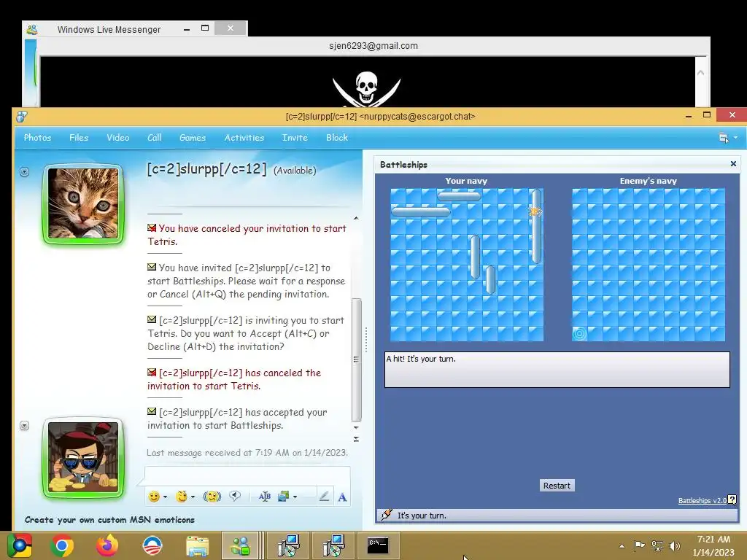Screen dimensions: 747x560
Task: Open the Battleships v2.0 link
Action: point(702,500)
